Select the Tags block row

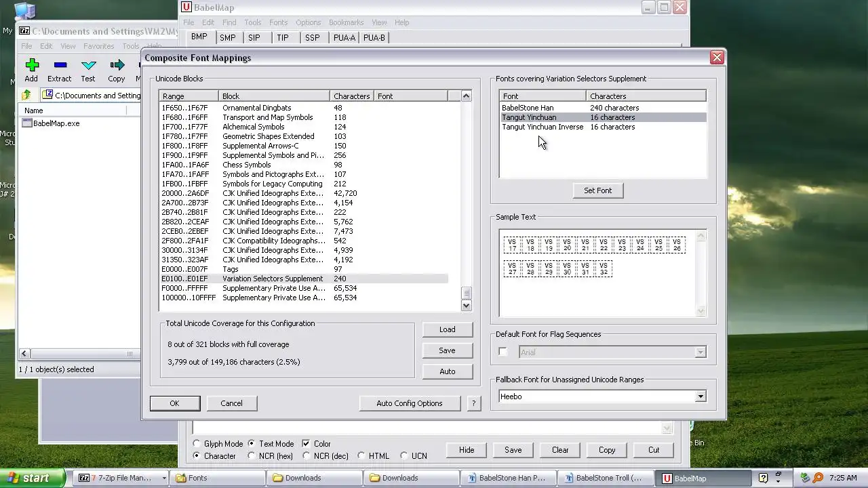point(304,269)
